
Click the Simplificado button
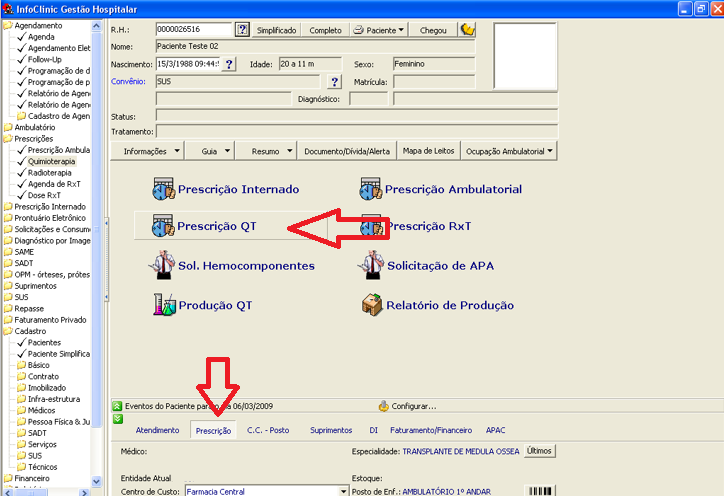point(277,30)
